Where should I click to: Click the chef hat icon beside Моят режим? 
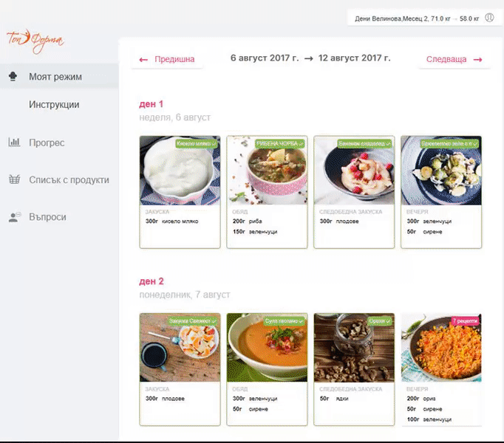point(13,77)
